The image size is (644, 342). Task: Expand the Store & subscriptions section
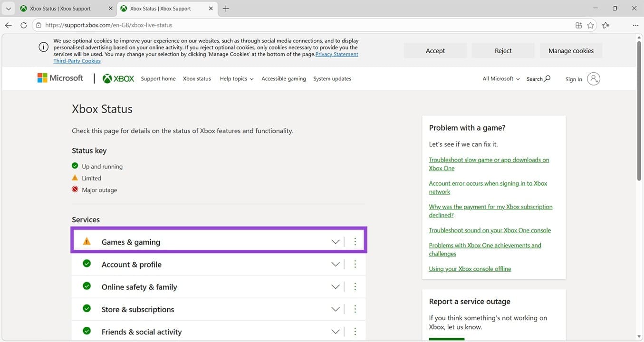coord(336,309)
